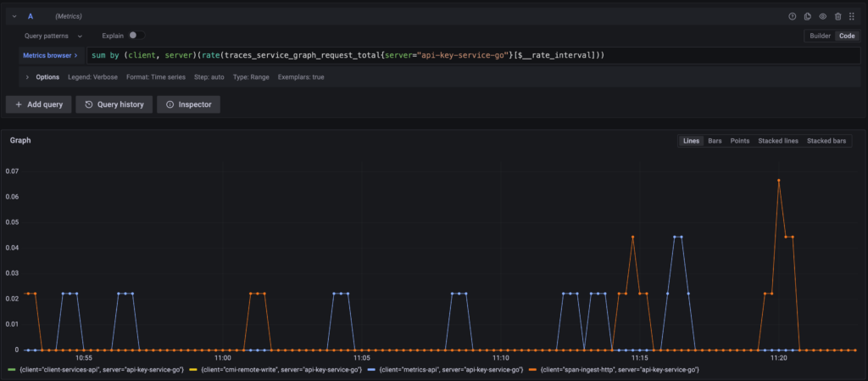Screen dimensions: 868x381
Task: Select metrics-api legend series label
Action: point(451,369)
